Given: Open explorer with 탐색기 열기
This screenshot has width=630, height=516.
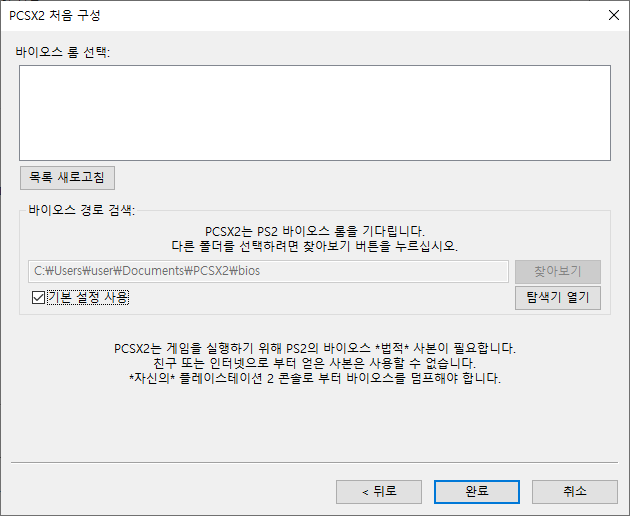Looking at the screenshot, I should (558, 298).
